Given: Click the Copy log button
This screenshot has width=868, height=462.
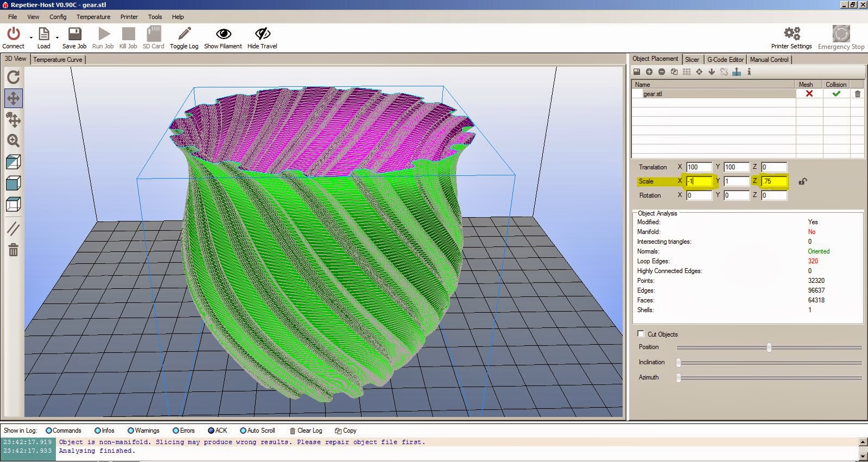Looking at the screenshot, I should 346,431.
